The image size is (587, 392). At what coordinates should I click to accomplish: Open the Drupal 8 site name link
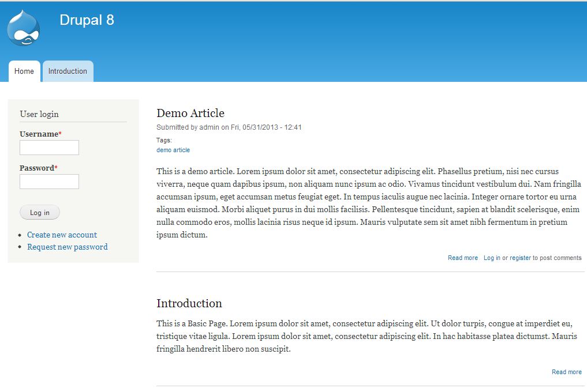tap(87, 20)
